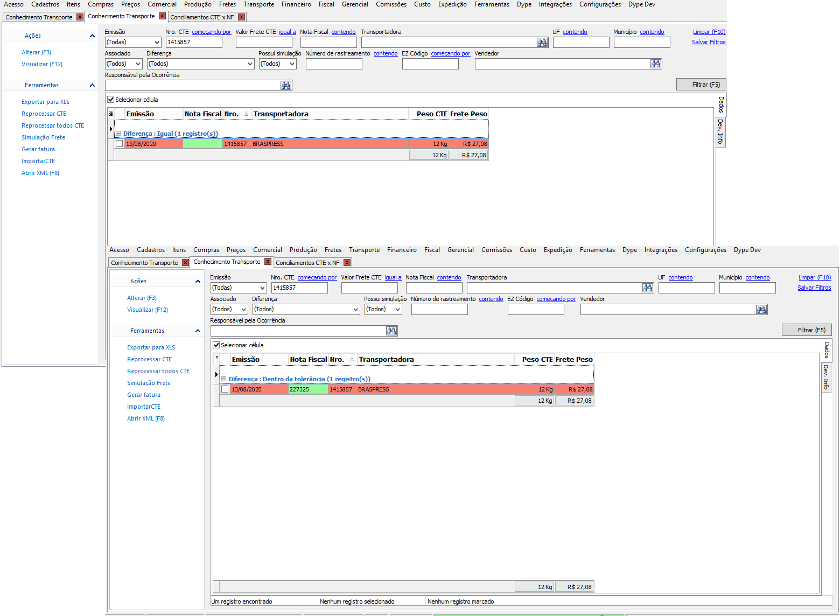
Task: Click Reprocessar CTE in top window
Action: coord(44,114)
